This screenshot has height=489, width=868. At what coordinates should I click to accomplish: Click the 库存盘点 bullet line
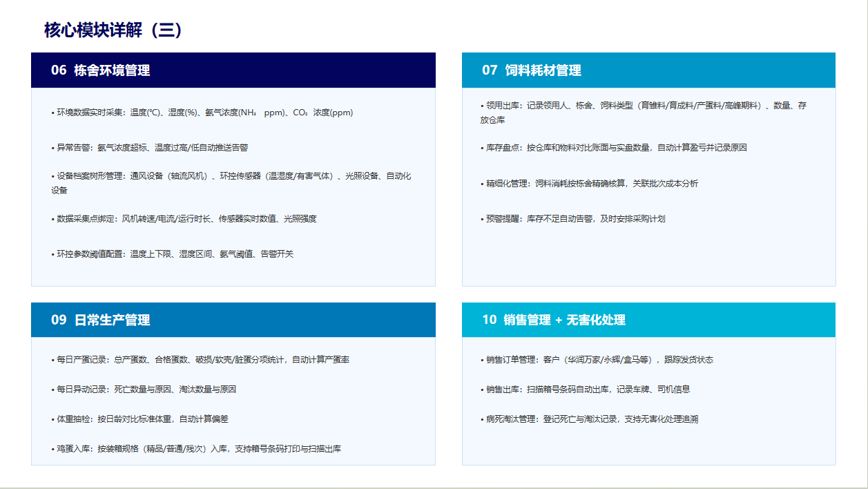614,148
